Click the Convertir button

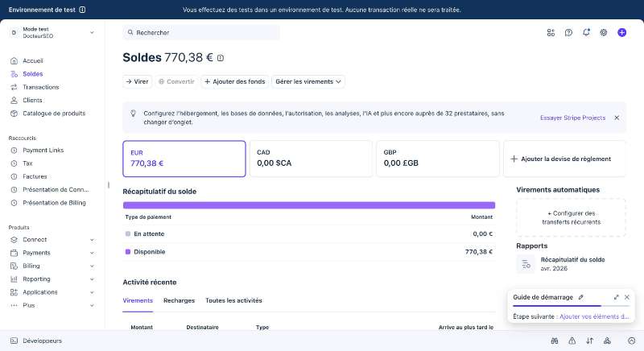coord(176,81)
